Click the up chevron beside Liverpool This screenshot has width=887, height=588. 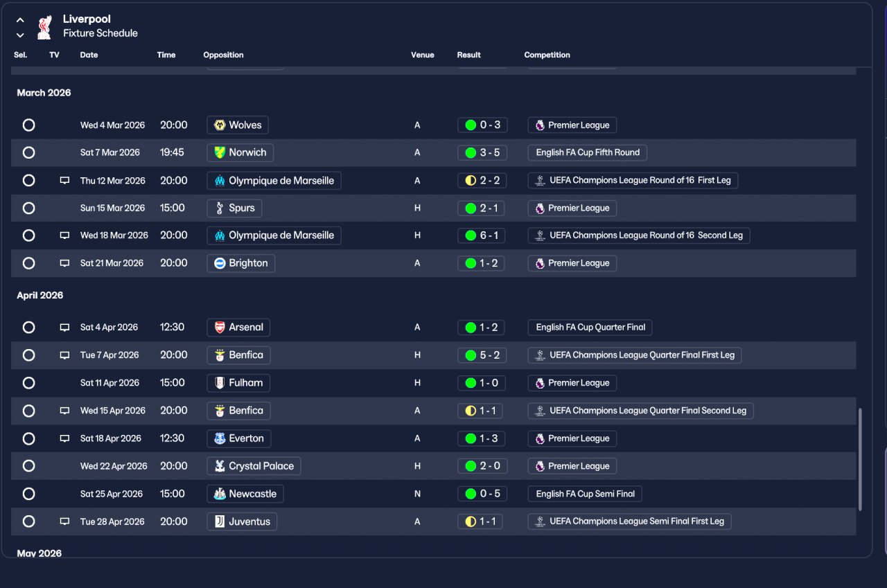click(x=20, y=20)
